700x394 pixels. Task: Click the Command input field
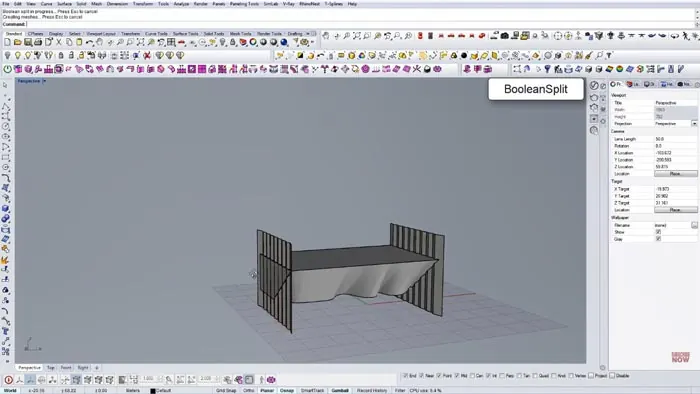(x=361, y=24)
